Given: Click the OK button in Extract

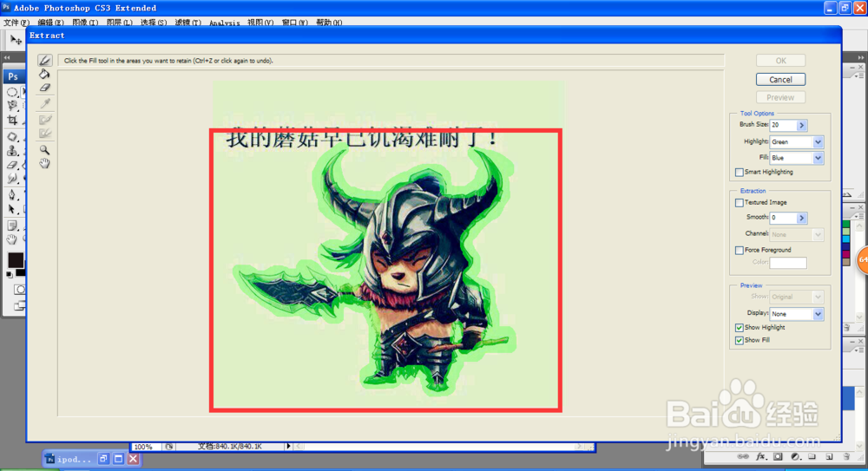Looking at the screenshot, I should (x=780, y=61).
